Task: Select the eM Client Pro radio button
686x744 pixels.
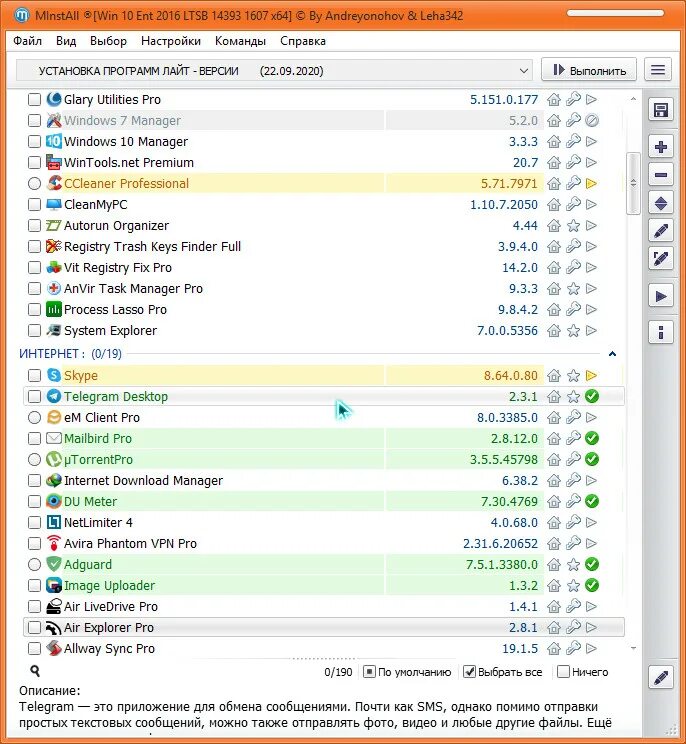Action: click(x=34, y=418)
